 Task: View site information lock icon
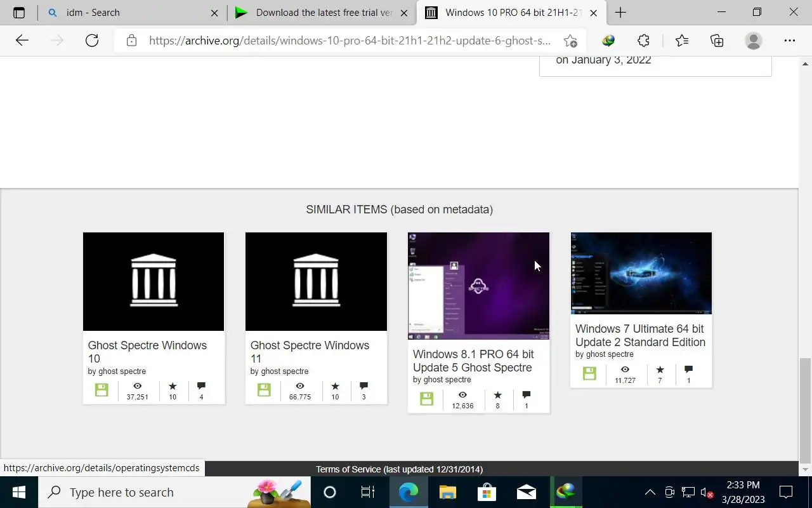point(131,41)
